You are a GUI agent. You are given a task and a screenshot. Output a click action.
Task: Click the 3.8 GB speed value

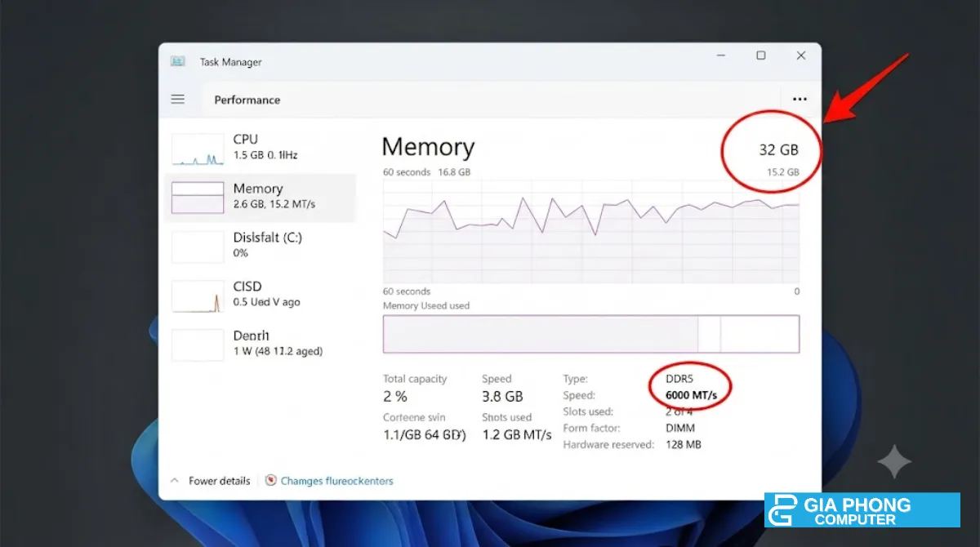(x=502, y=396)
